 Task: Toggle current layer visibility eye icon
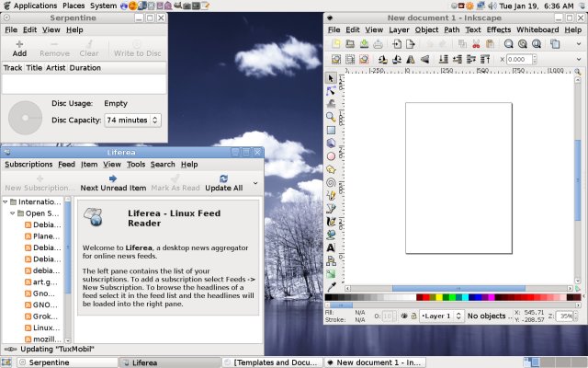(403, 316)
